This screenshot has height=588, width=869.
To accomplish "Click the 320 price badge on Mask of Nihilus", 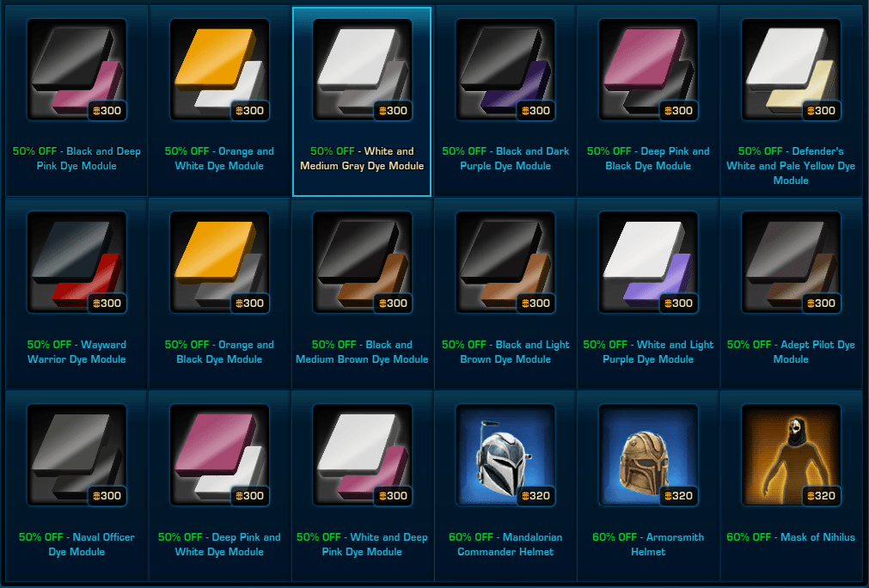I will (822, 495).
